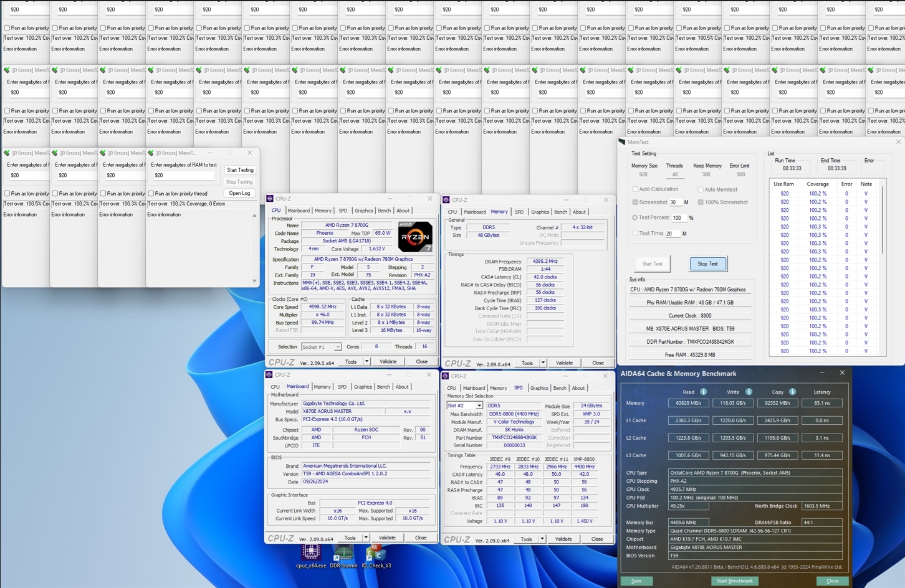Toggle the 100% Screenshot checkbox
This screenshot has height=588, width=905.
coord(701,202)
